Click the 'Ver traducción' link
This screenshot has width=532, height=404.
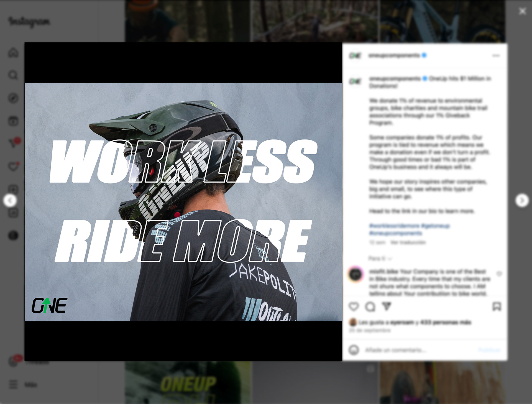[408, 242]
